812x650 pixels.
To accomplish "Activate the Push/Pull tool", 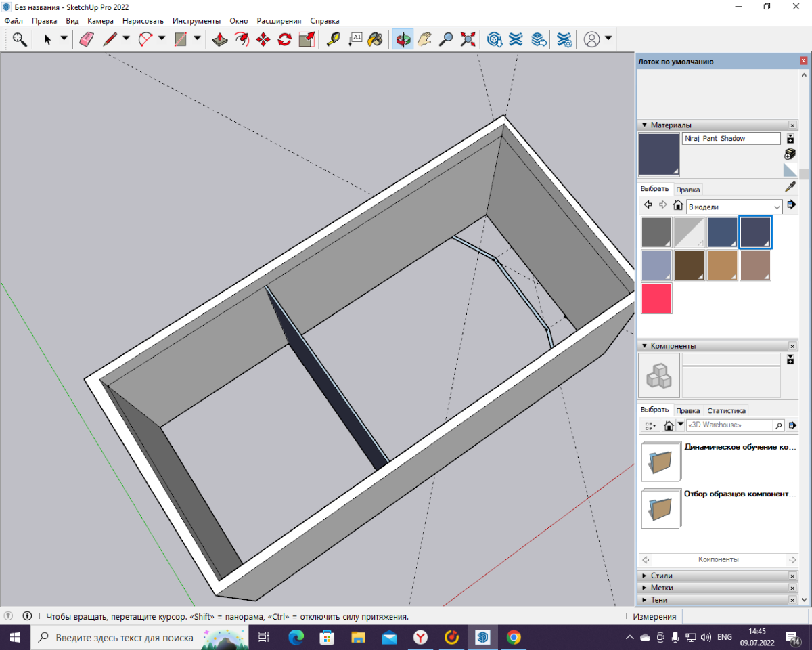I will 220,39.
